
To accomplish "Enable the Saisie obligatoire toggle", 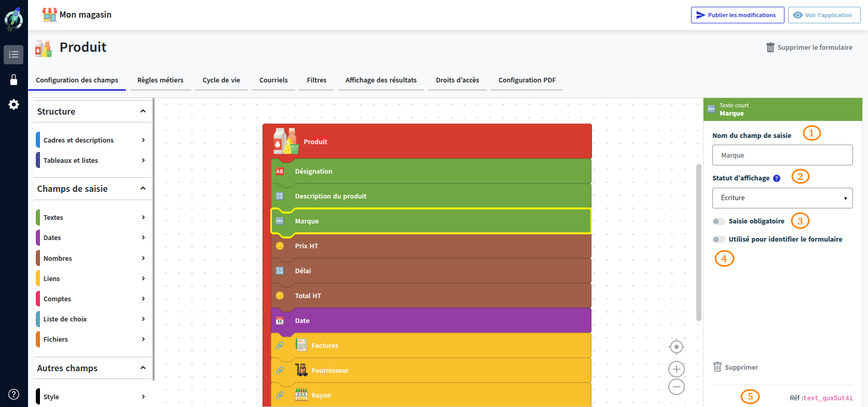I will (x=719, y=221).
